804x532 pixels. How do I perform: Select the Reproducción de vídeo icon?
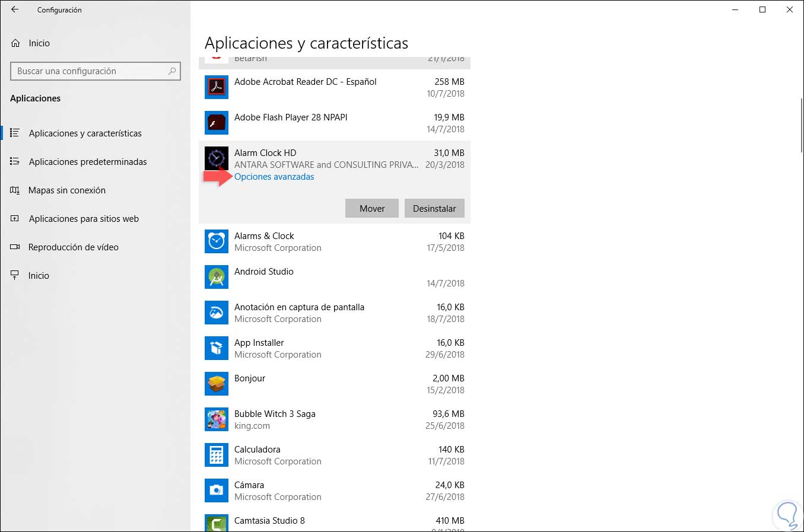pos(15,247)
